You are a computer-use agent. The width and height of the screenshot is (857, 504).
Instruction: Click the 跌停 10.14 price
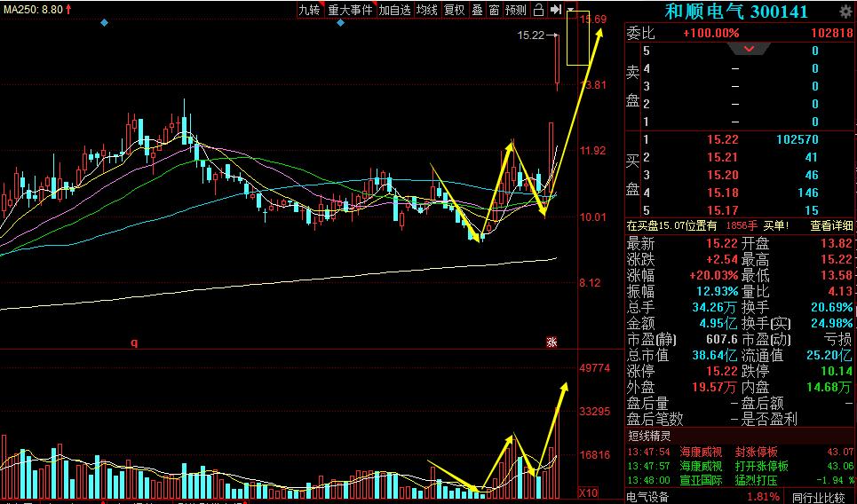(x=837, y=371)
